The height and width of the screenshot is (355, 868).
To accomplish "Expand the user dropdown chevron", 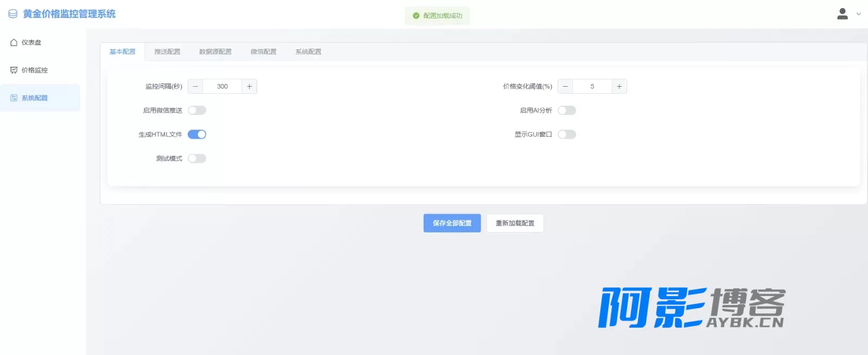I will coord(859,14).
